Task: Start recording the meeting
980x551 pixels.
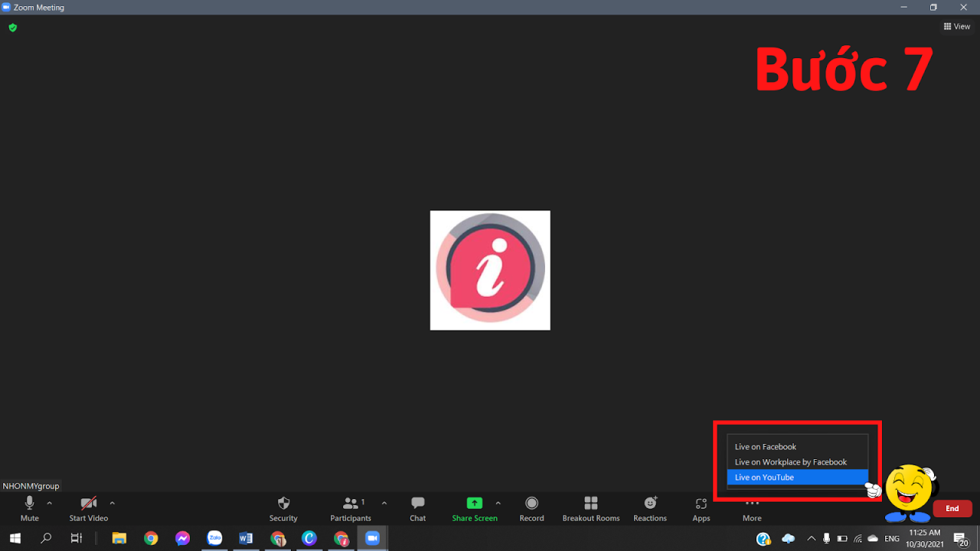Action: (531, 507)
